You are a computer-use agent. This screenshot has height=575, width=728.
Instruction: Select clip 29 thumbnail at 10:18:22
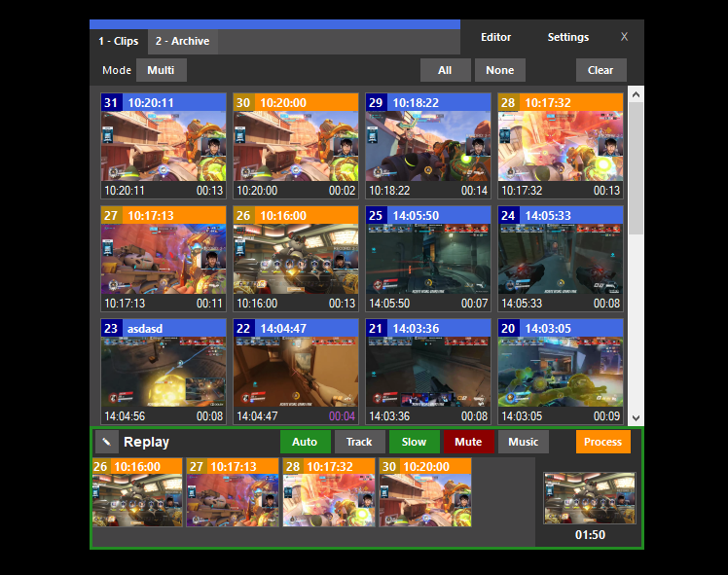[x=428, y=146]
